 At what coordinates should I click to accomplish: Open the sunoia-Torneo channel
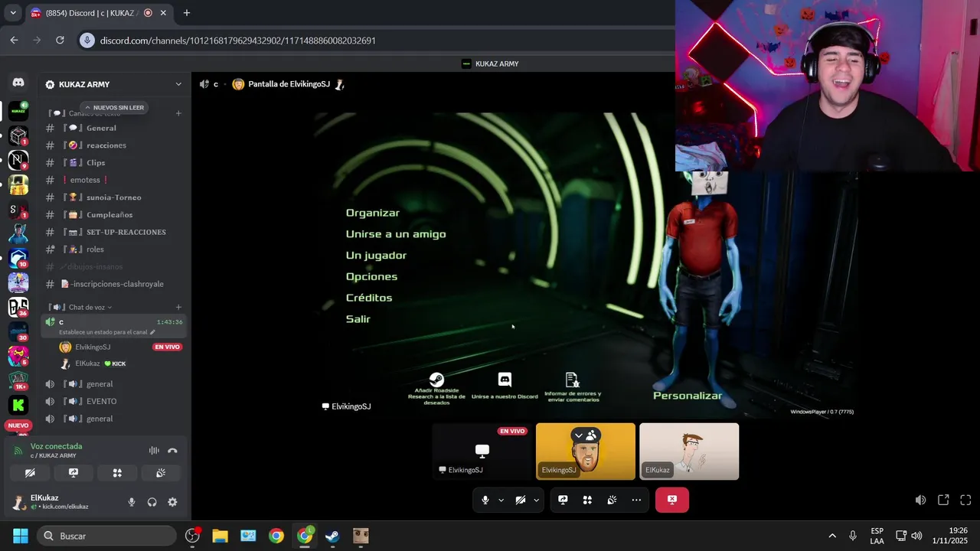pyautogui.click(x=115, y=197)
